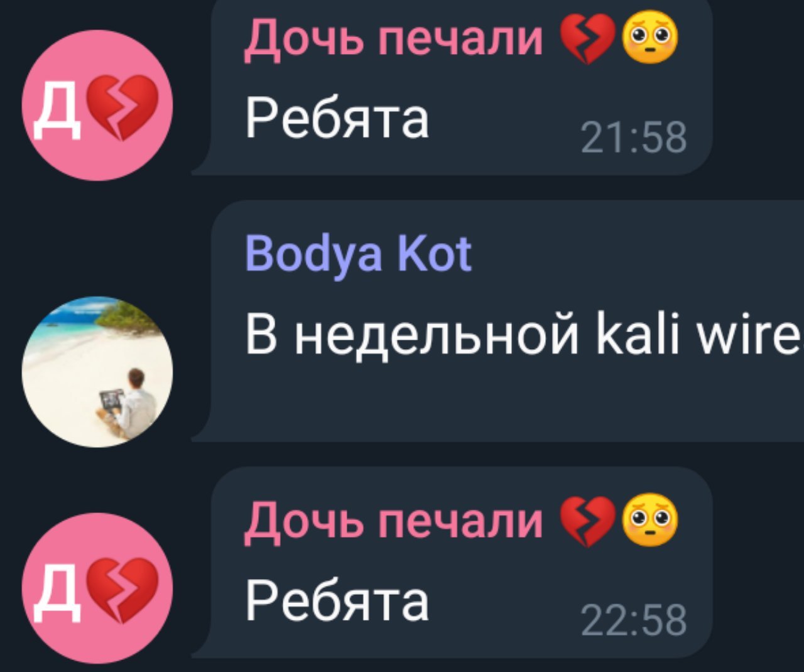Open the bottom Дочь печали sender name
The image size is (804, 672).
pyautogui.click(x=393, y=520)
